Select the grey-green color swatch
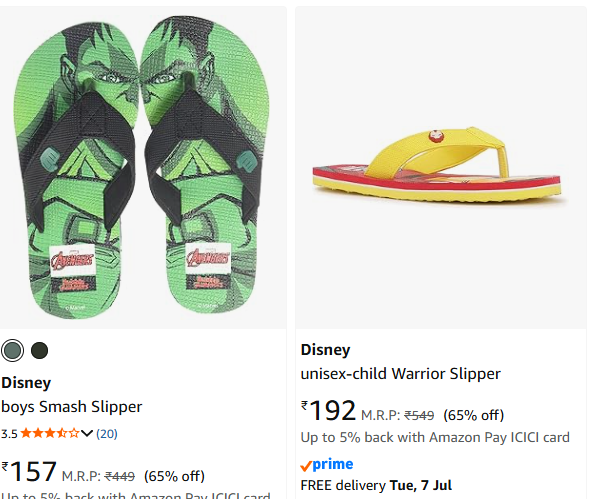This screenshot has height=499, width=593. [12, 350]
